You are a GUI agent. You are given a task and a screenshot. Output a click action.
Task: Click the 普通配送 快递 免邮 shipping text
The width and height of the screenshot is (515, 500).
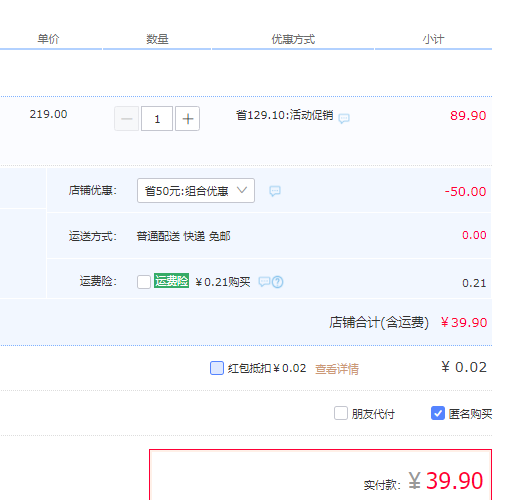pyautogui.click(x=183, y=236)
